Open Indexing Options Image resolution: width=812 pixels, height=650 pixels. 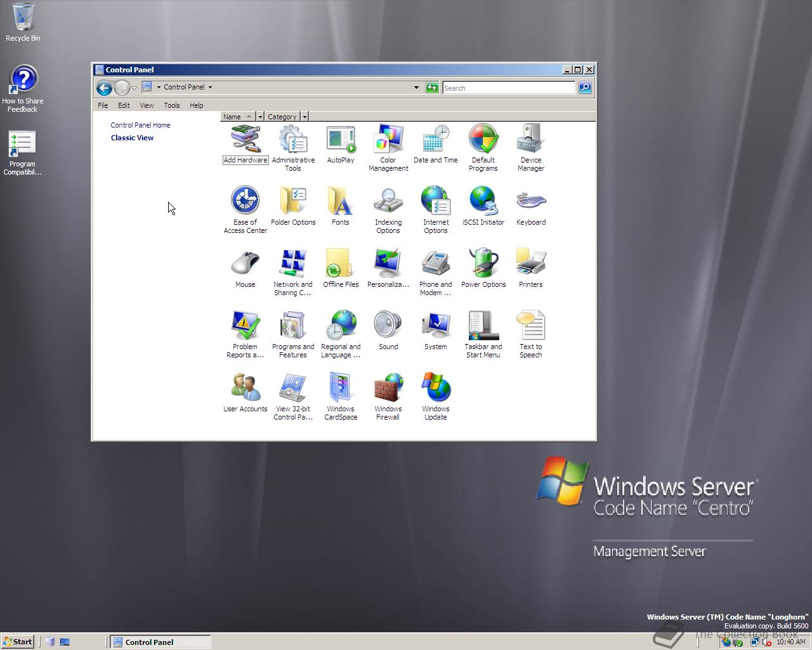[388, 211]
